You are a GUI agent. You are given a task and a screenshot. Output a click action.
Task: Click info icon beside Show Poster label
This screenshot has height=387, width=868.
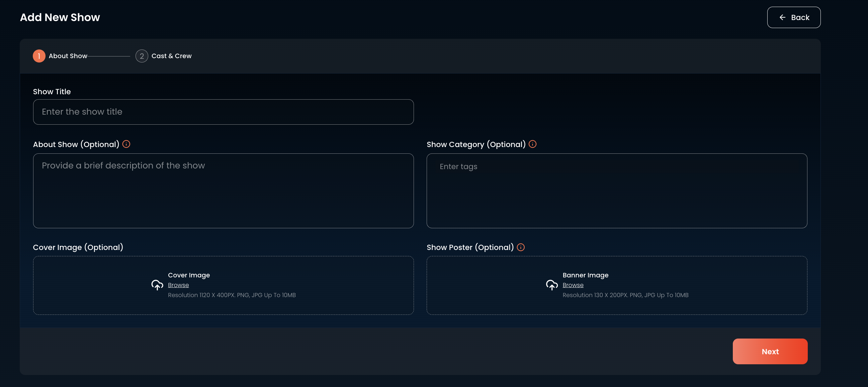click(521, 247)
